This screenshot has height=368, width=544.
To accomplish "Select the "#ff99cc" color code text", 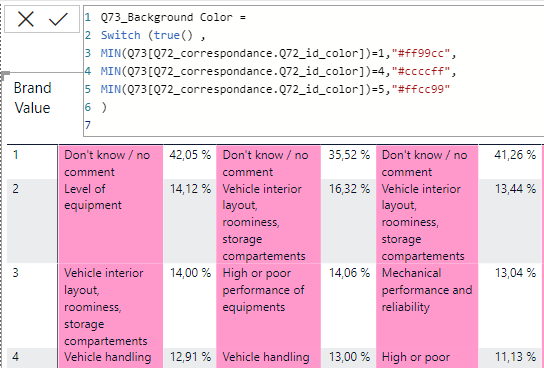I will tap(420, 53).
